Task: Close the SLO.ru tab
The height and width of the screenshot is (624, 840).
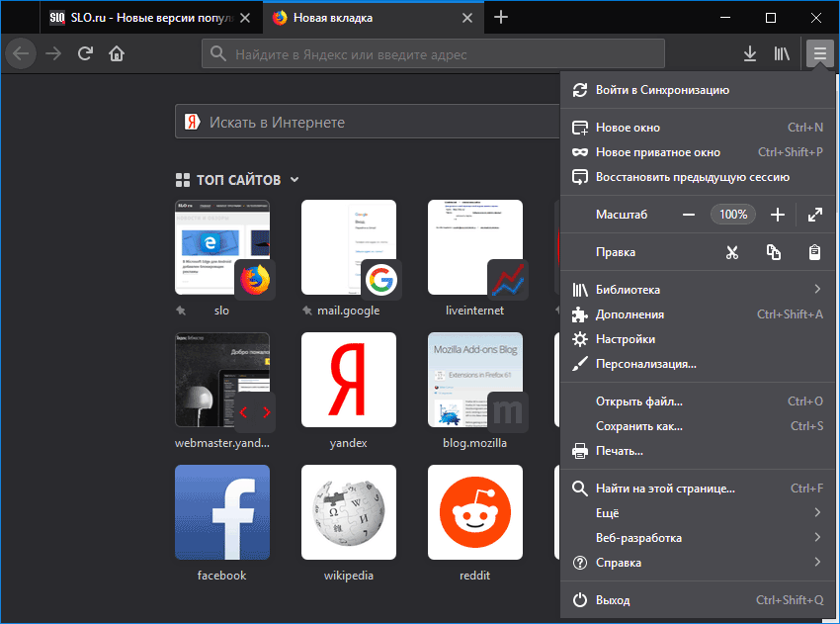Action: pos(245,18)
